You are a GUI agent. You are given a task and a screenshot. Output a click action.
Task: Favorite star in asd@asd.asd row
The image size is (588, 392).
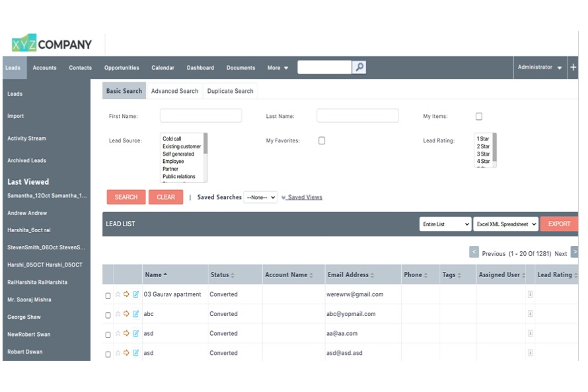(x=118, y=353)
